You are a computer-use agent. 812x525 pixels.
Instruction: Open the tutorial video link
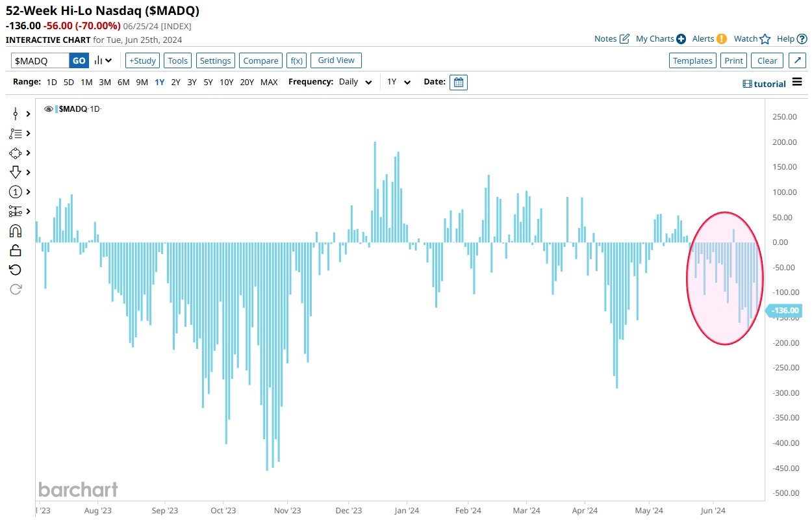(x=765, y=84)
